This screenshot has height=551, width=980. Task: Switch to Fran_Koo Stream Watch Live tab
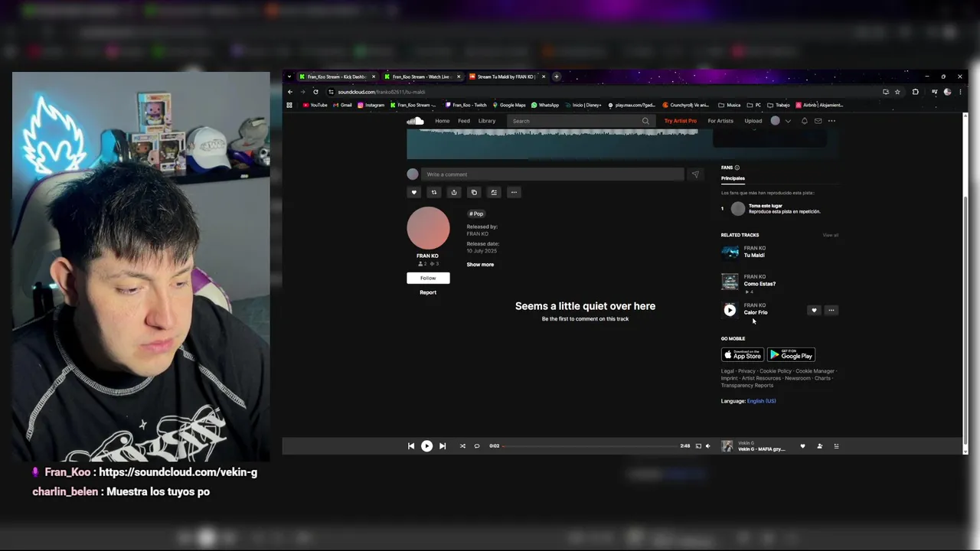(421, 77)
